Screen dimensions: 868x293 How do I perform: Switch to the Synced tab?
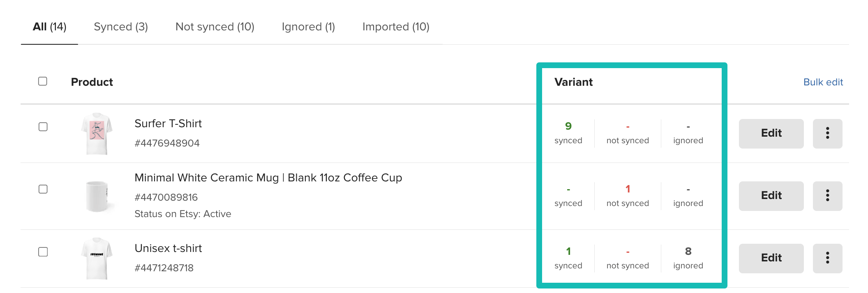coord(121,27)
